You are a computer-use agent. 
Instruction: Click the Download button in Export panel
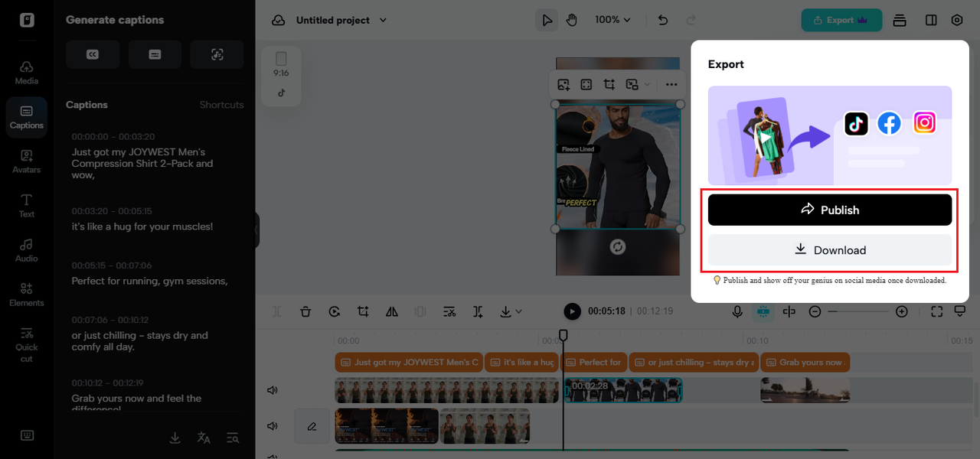(x=830, y=250)
